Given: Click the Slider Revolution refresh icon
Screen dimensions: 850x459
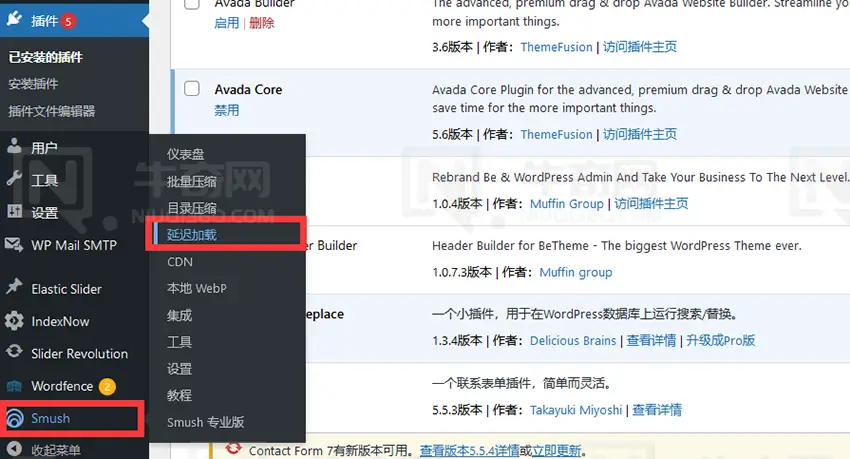Looking at the screenshot, I should click(15, 353).
